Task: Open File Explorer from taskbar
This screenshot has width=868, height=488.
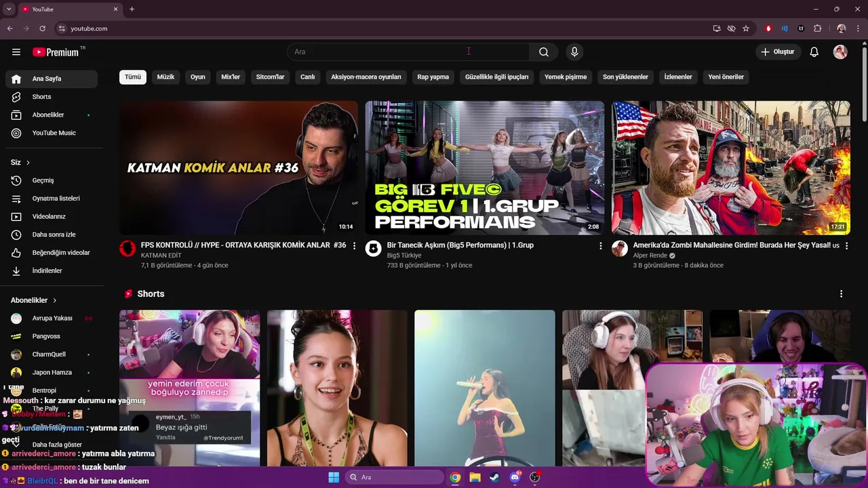Action: (x=475, y=477)
